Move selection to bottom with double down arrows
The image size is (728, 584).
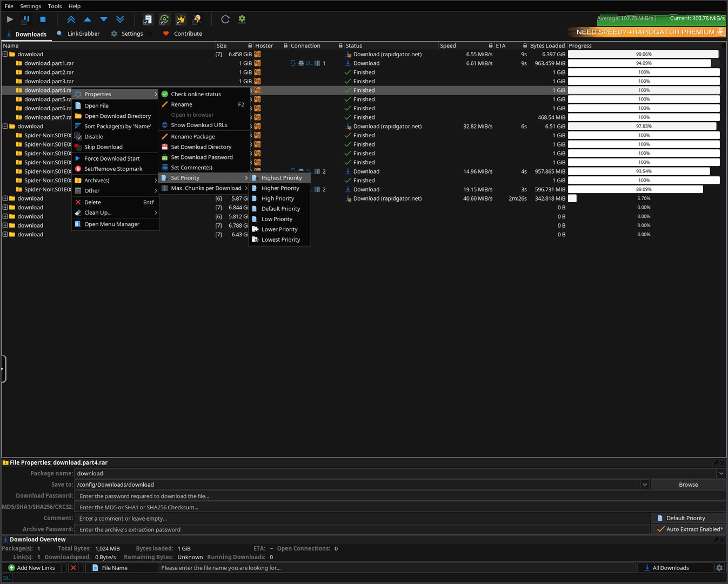pos(120,19)
